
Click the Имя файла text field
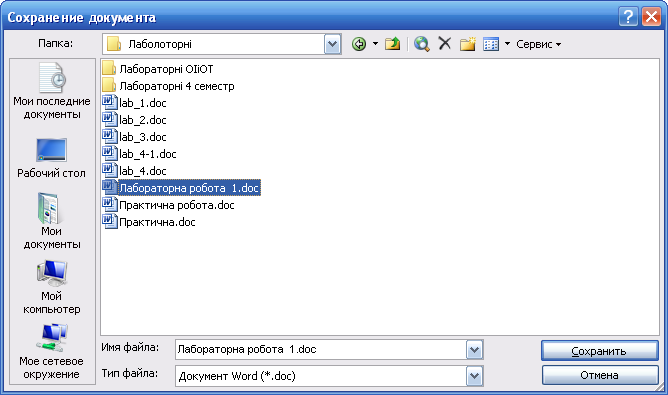[x=321, y=350]
